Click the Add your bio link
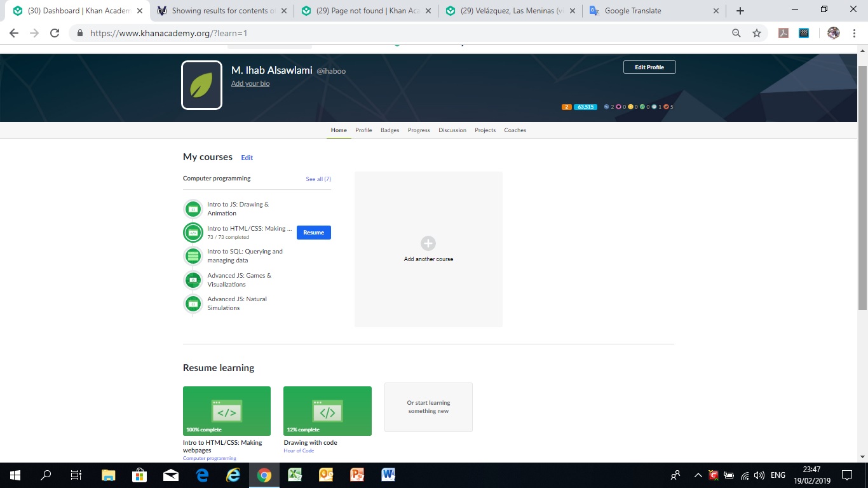 point(250,84)
